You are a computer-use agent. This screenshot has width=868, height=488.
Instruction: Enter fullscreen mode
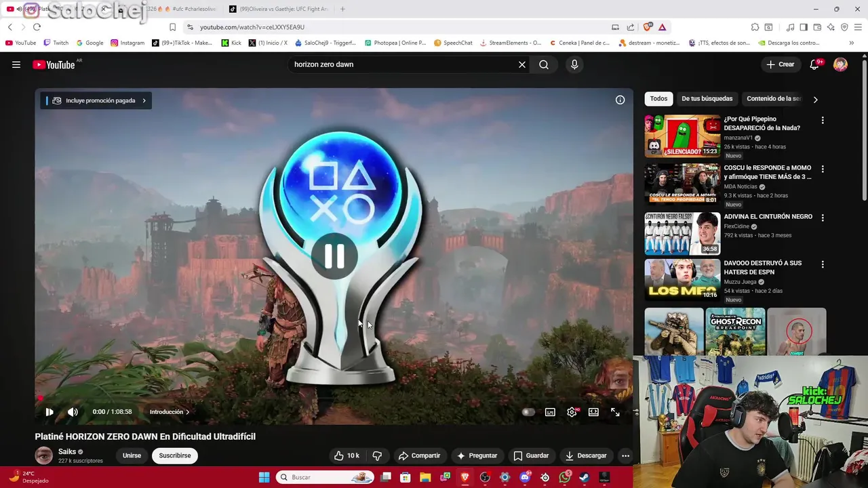615,411
